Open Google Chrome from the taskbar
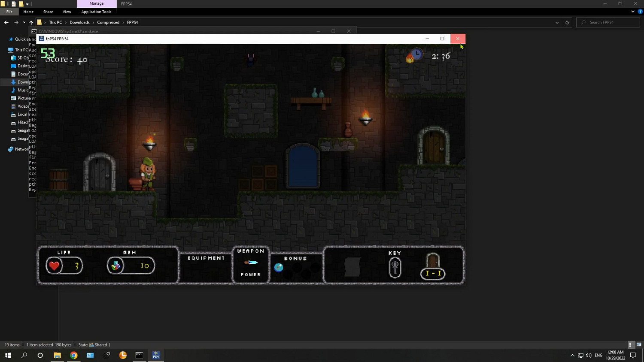The width and height of the screenshot is (644, 362). [74, 355]
